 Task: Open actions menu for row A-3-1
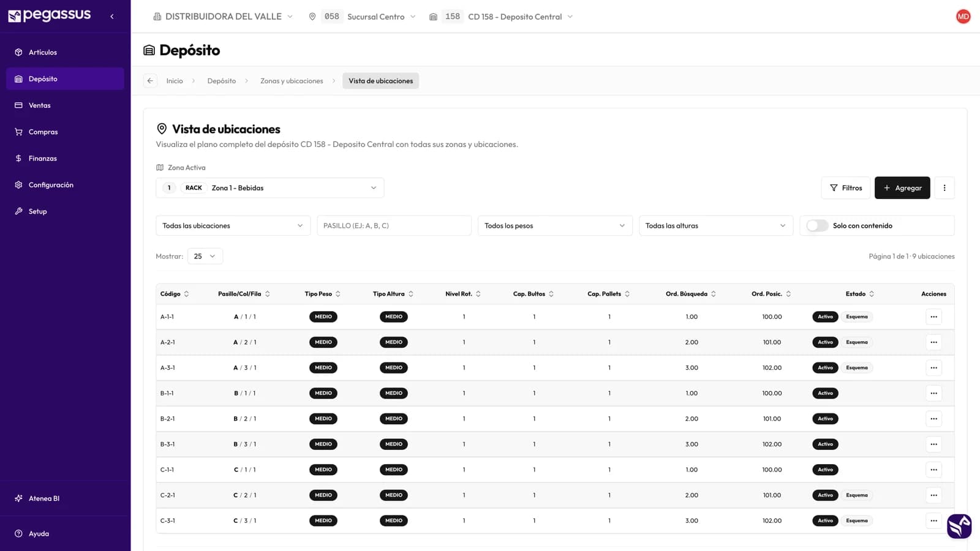[933, 368]
